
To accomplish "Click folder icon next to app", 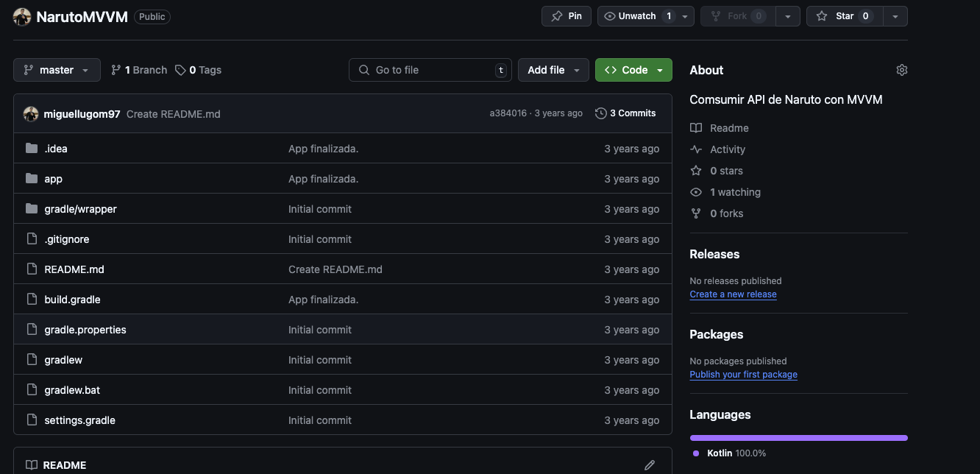I will (32, 179).
